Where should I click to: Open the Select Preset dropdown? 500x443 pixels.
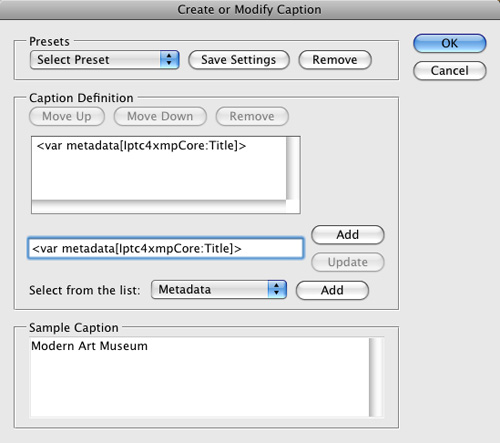(x=105, y=60)
